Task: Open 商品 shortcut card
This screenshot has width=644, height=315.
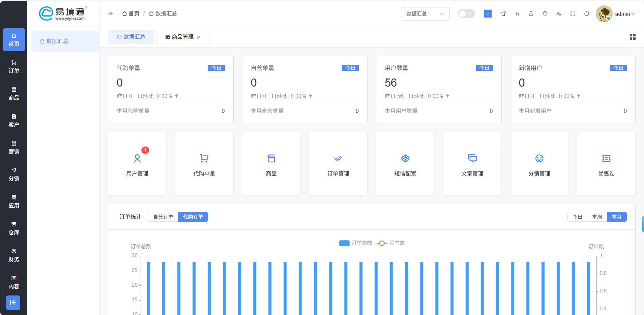Action: (271, 163)
